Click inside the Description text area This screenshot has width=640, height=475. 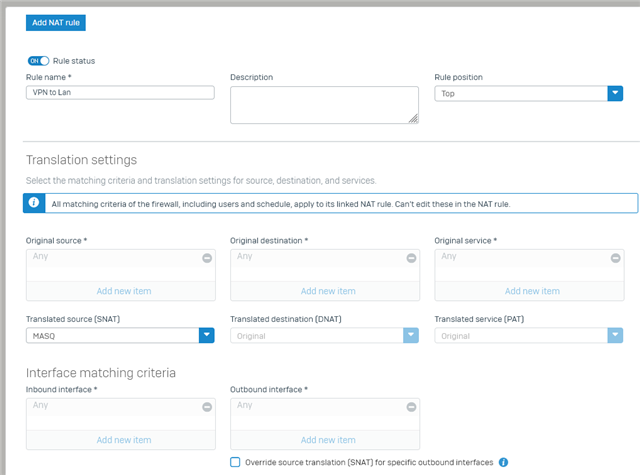point(324,105)
